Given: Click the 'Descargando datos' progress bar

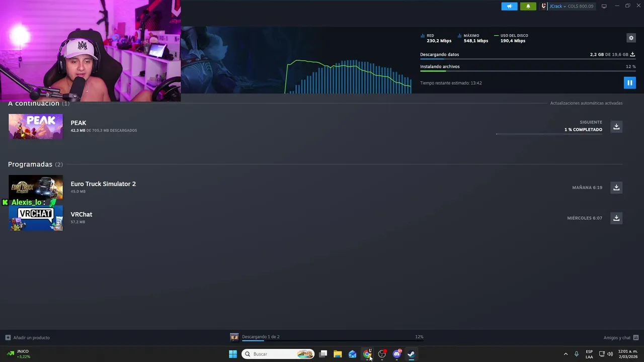Looking at the screenshot, I should pyautogui.click(x=527, y=59).
